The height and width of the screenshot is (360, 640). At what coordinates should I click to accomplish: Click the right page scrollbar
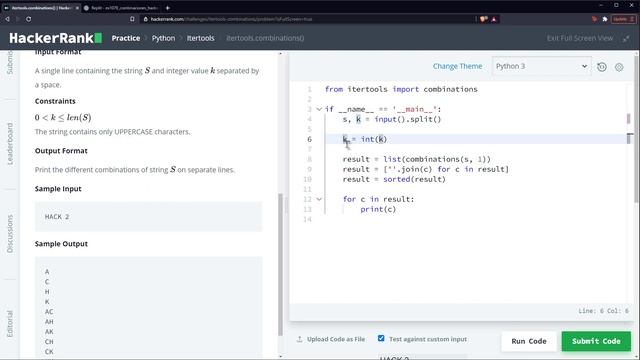click(636, 129)
